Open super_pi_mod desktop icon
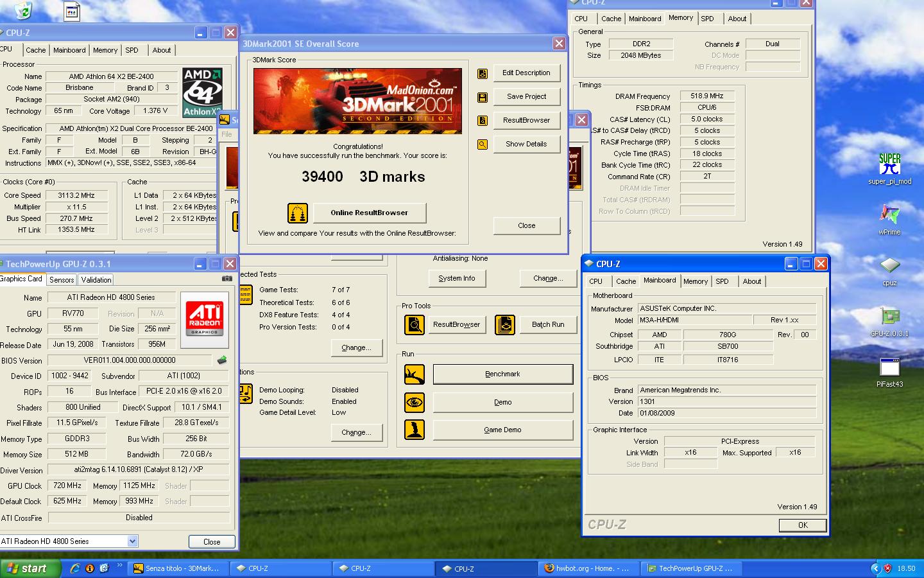The width and height of the screenshot is (924, 578). point(890,169)
